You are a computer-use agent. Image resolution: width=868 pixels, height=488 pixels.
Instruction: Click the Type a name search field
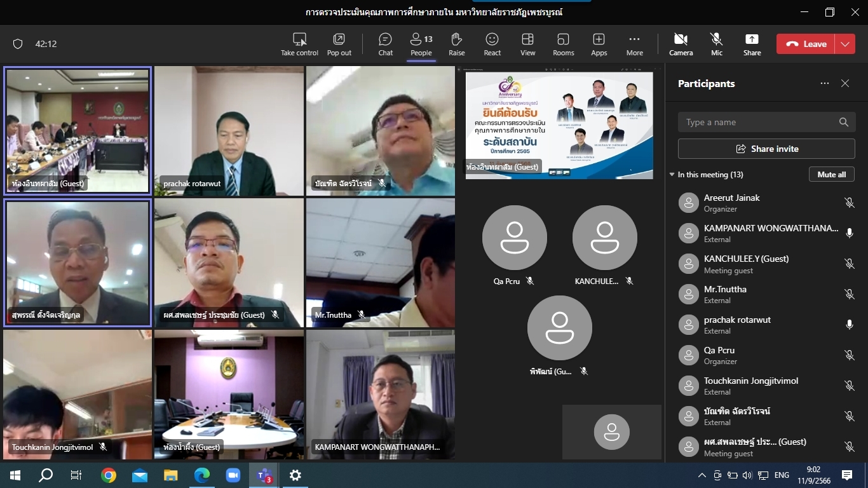756,122
